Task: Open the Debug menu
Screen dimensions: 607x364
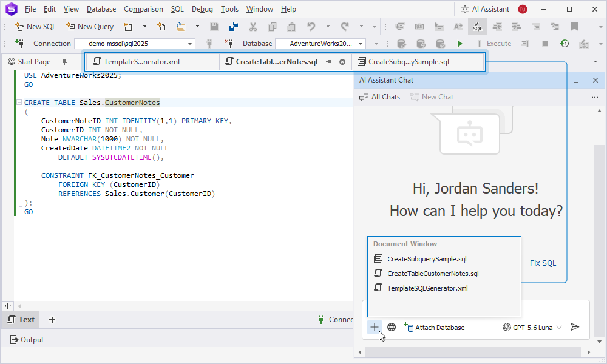Action: tap(202, 9)
